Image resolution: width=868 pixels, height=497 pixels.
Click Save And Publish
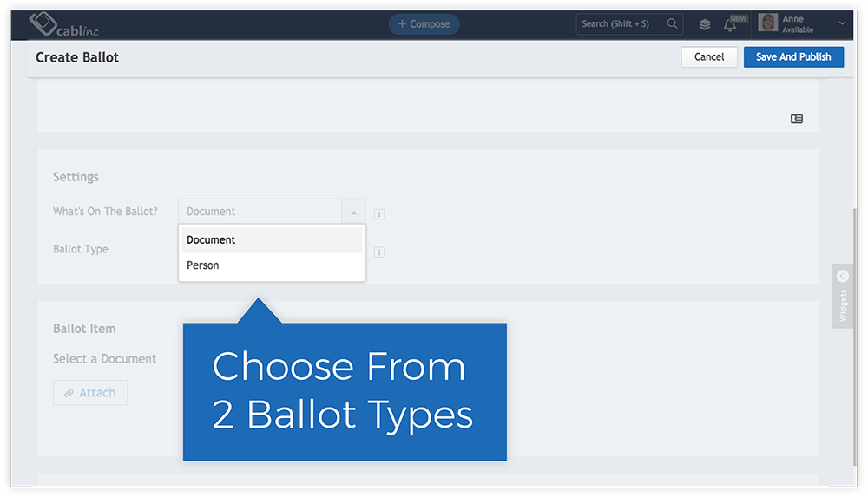click(x=793, y=57)
